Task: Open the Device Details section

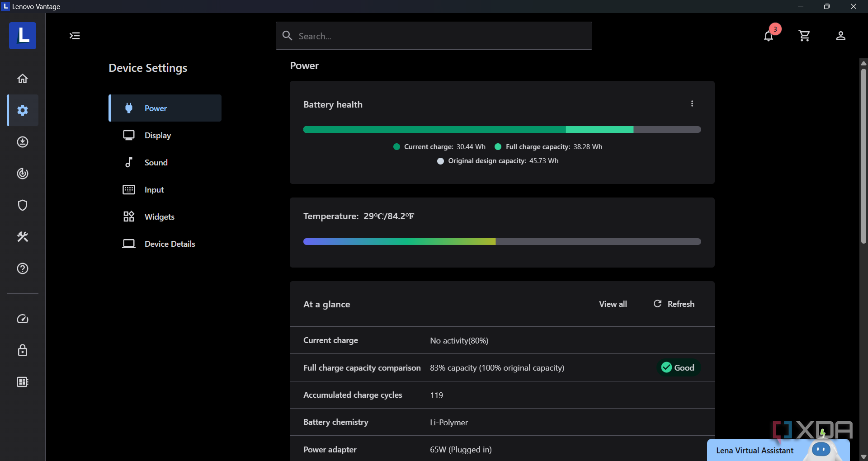Action: [165, 244]
